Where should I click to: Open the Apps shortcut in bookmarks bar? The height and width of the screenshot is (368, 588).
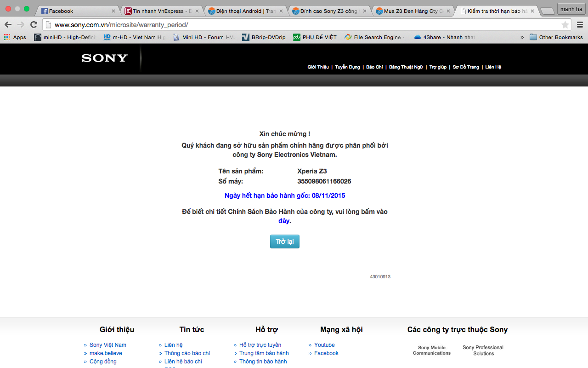click(x=15, y=37)
